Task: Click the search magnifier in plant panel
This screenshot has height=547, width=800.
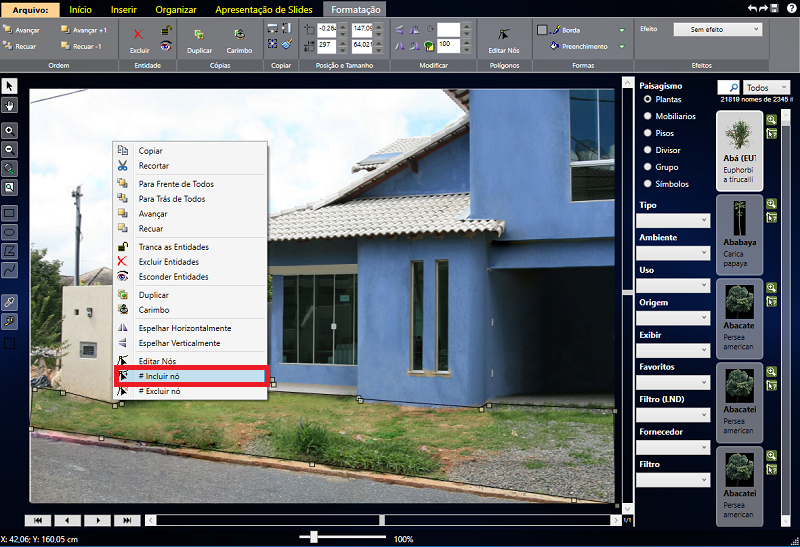Action: (728, 88)
